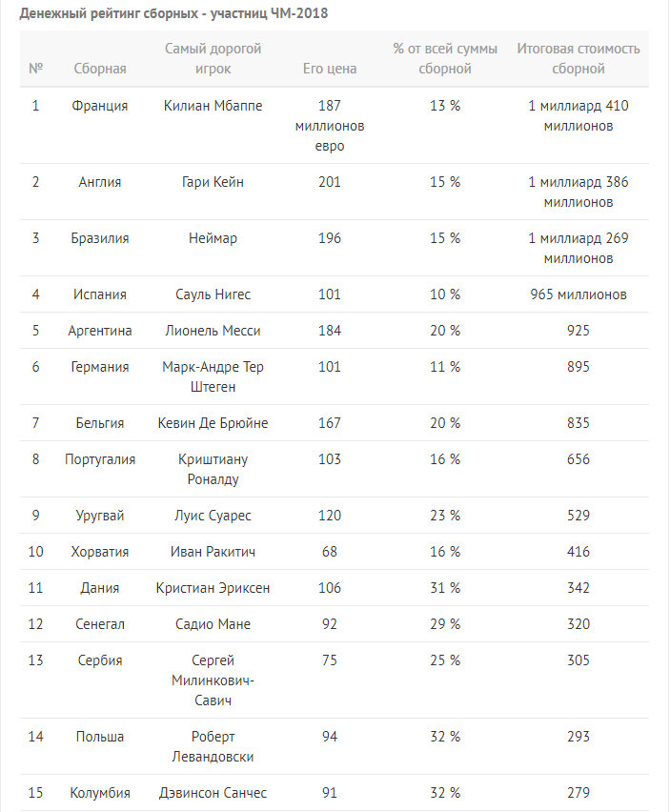
Task: Click the 'Криштиану Роналду' cell
Action: pyautogui.click(x=213, y=469)
